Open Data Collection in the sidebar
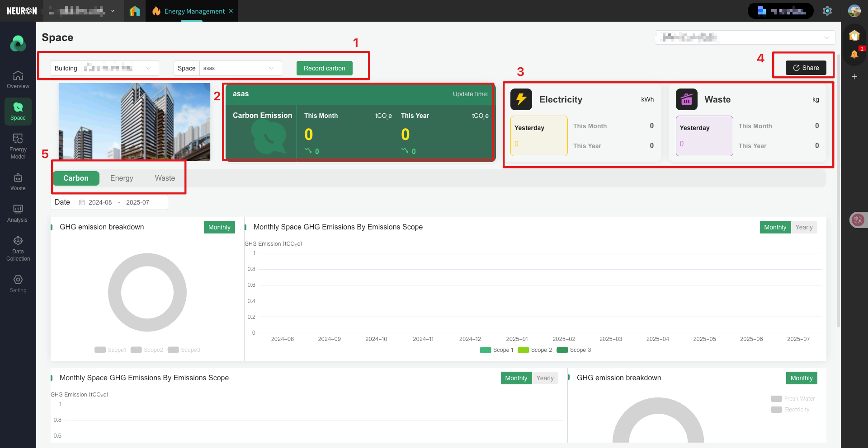The height and width of the screenshot is (448, 868). coord(18,248)
